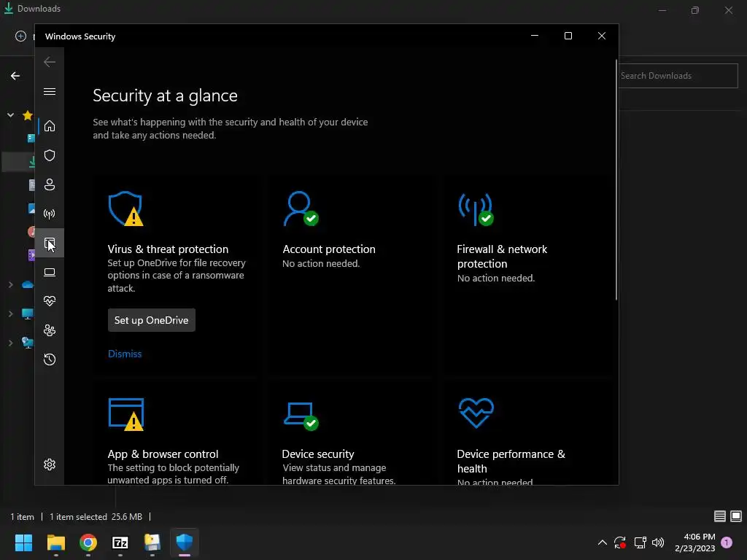747x560 pixels.
Task: Open Firewall & network protection tile antenna icon
Action: [x=476, y=209]
